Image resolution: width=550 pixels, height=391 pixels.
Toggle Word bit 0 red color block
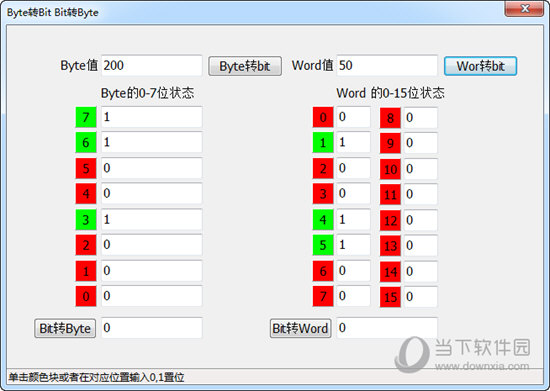(323, 117)
